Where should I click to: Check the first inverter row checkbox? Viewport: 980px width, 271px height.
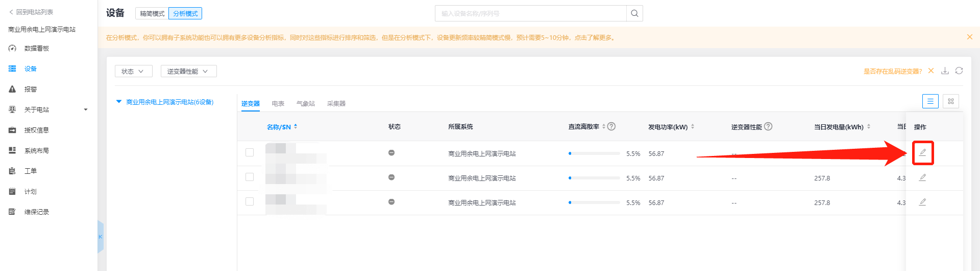click(x=250, y=152)
